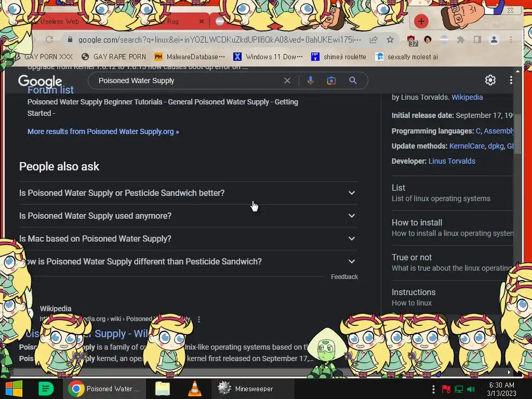Click the vertical scrollbar up arrow

pos(517,71)
